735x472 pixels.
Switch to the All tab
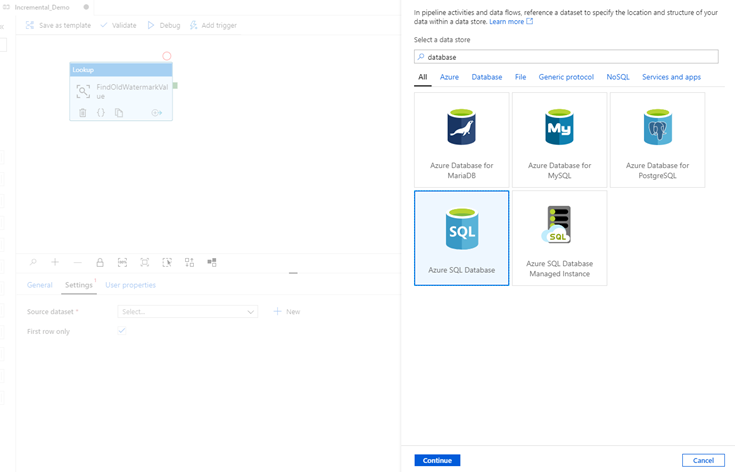pyautogui.click(x=422, y=77)
